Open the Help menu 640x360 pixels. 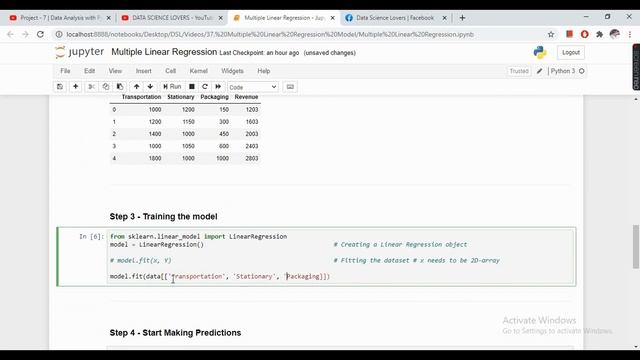click(x=264, y=71)
